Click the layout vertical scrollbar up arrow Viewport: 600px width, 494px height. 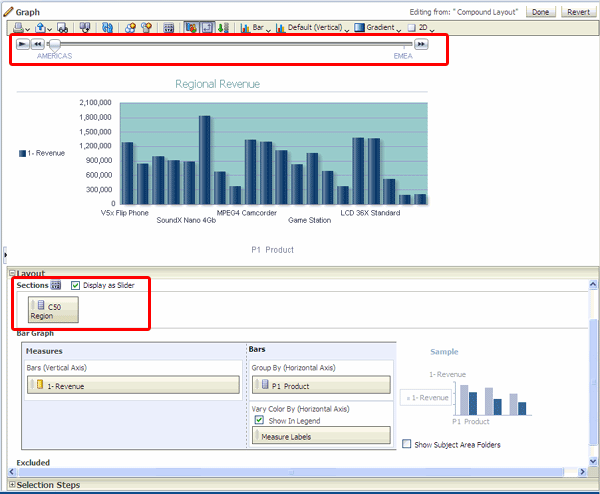click(593, 284)
